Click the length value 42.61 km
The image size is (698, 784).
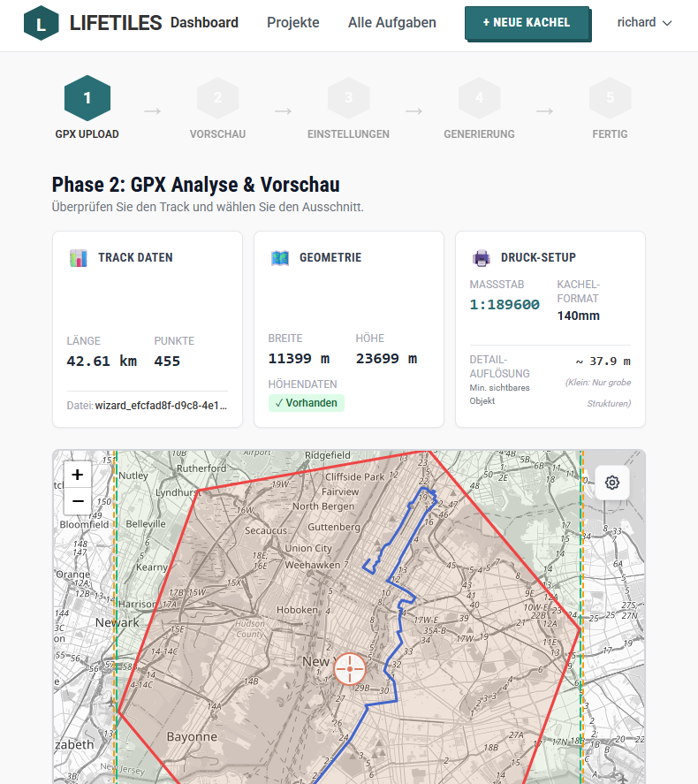102,361
